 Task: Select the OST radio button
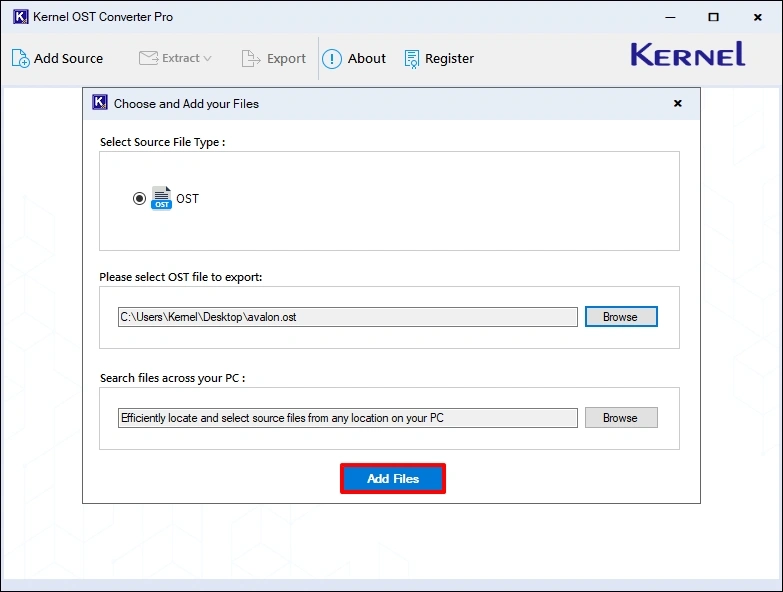(x=139, y=199)
